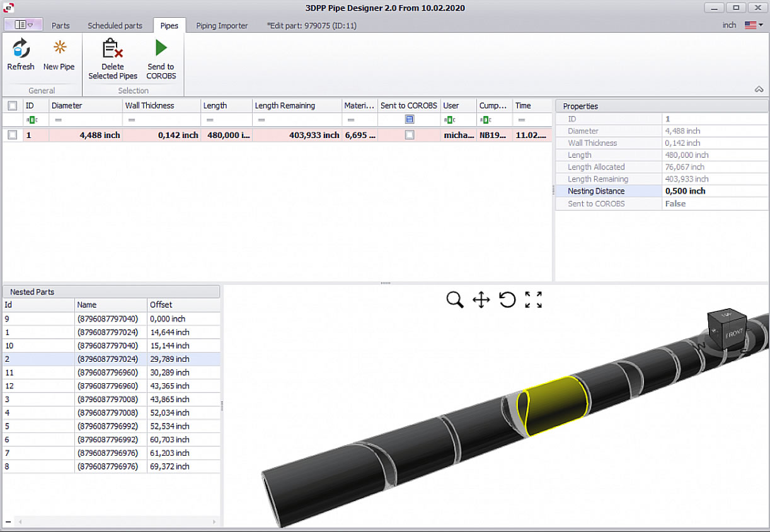Click the FRONT face of the view cube
This screenshot has height=532, width=770.
click(733, 334)
